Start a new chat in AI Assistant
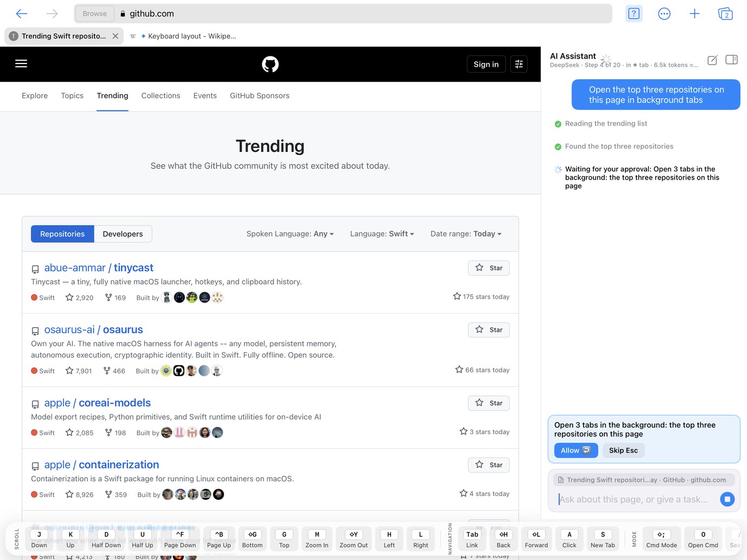747x560 pixels. [x=712, y=60]
